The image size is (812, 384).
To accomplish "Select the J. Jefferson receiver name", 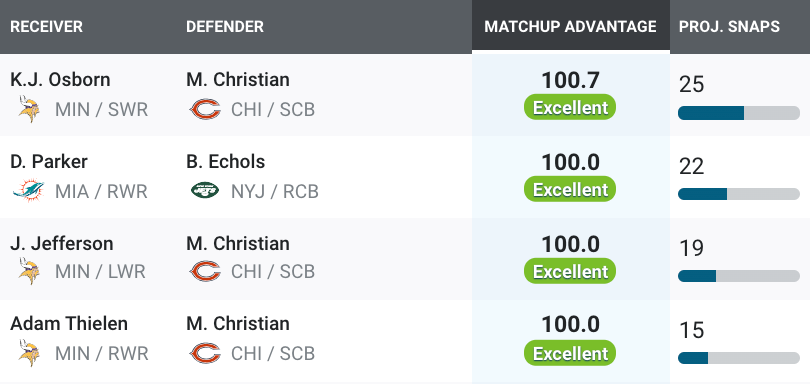I will point(62,243).
